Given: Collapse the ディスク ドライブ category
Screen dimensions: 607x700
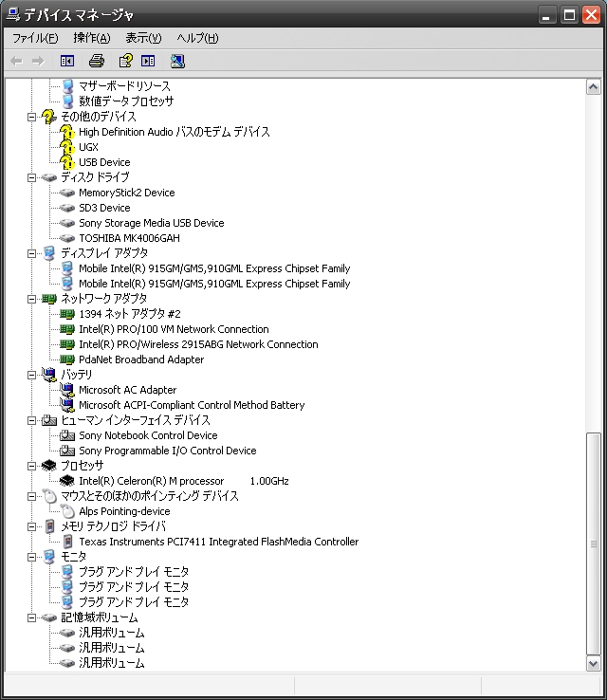Looking at the screenshot, I should click(31, 177).
